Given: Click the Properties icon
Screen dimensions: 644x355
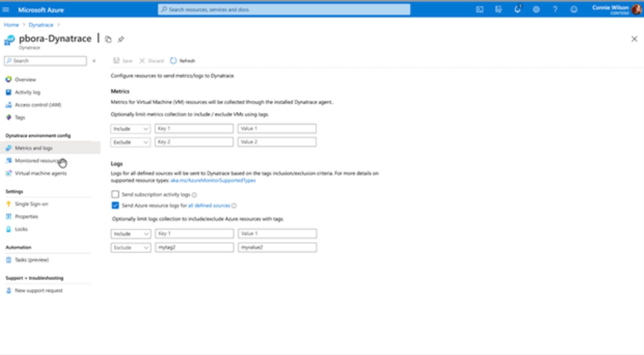Looking at the screenshot, I should [x=9, y=216].
